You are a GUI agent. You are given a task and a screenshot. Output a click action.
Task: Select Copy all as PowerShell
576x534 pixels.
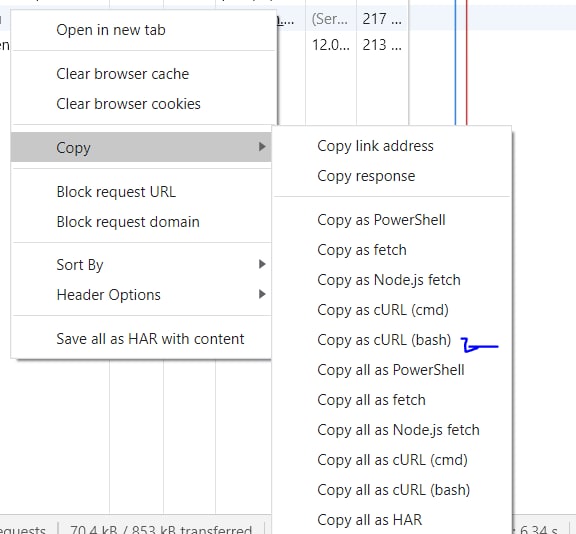click(392, 370)
